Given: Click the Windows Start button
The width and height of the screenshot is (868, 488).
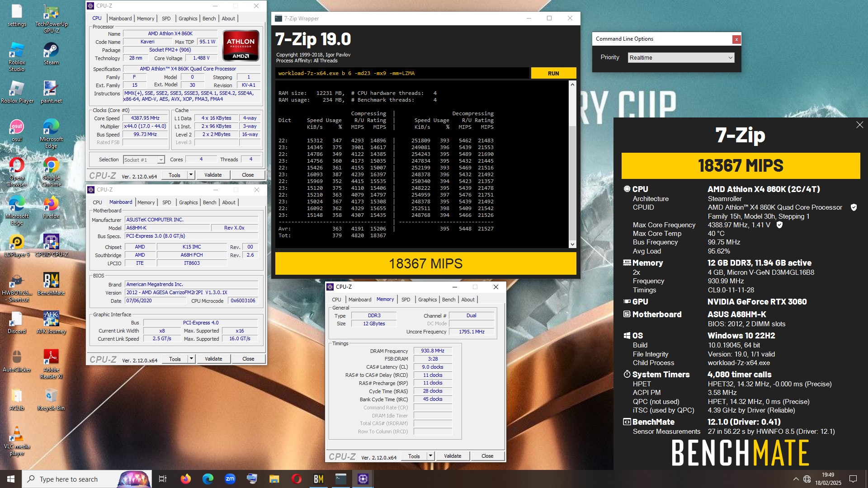Looking at the screenshot, I should 11,479.
